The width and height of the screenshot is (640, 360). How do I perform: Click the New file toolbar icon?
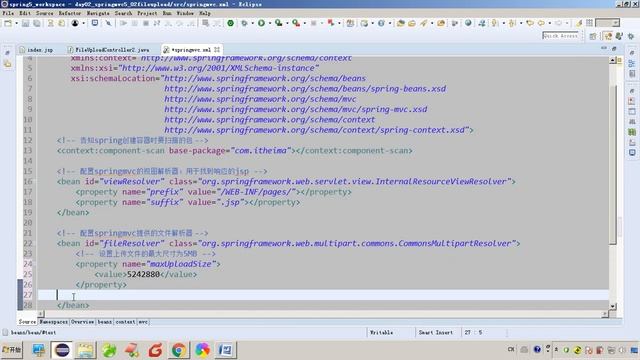click(7, 23)
